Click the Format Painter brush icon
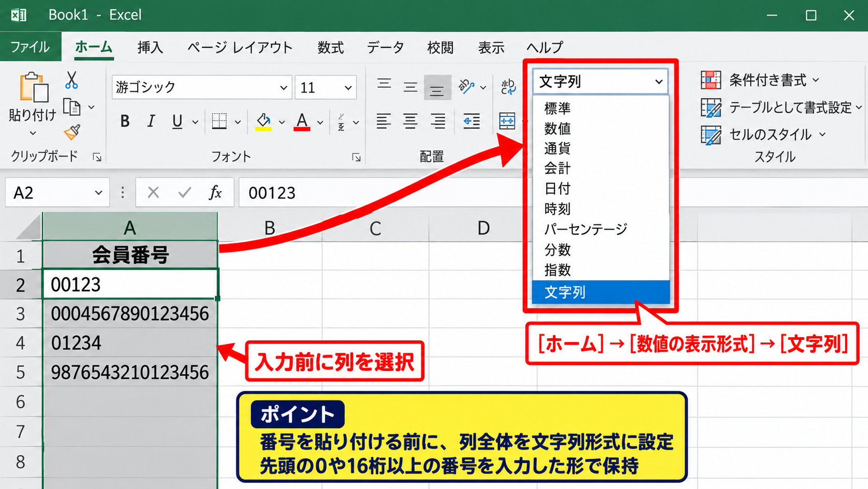 (72, 132)
